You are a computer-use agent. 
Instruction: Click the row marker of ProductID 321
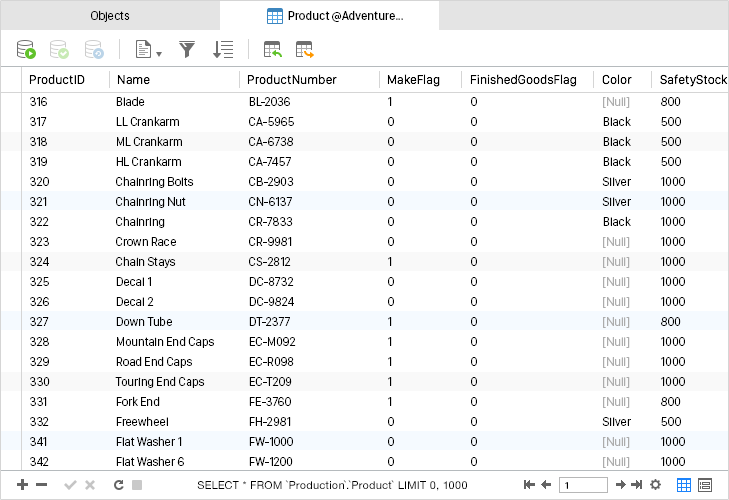(x=11, y=202)
